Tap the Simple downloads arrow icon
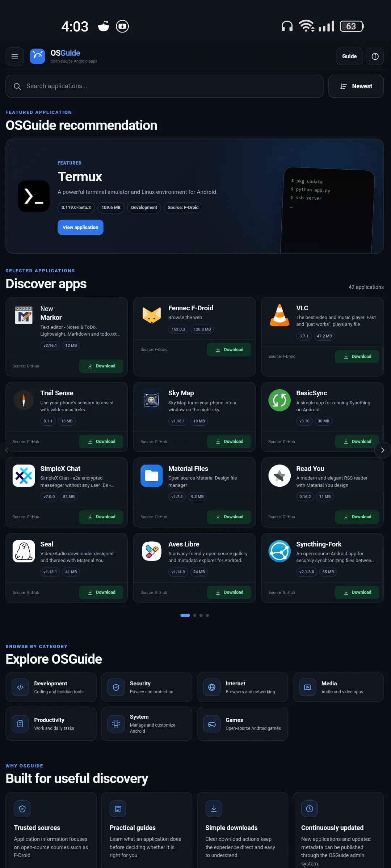 214,809
